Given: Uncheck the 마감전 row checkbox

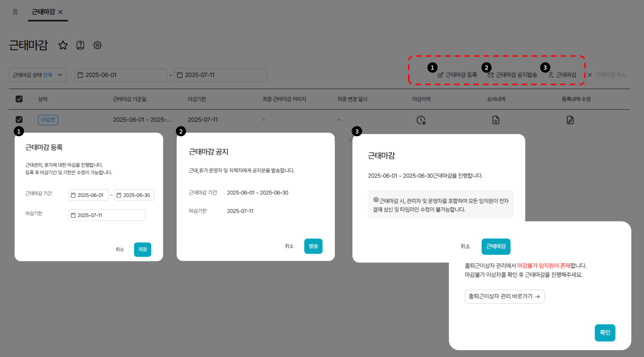Looking at the screenshot, I should [19, 119].
